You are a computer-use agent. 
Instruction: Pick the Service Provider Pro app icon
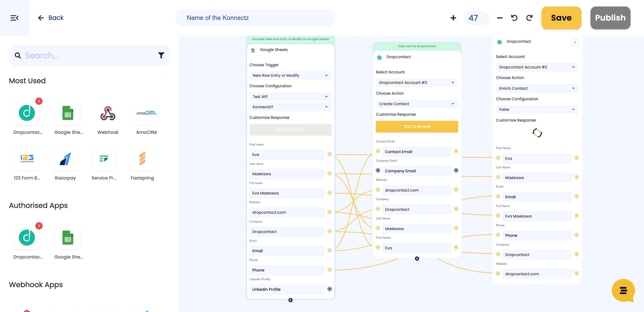104,159
